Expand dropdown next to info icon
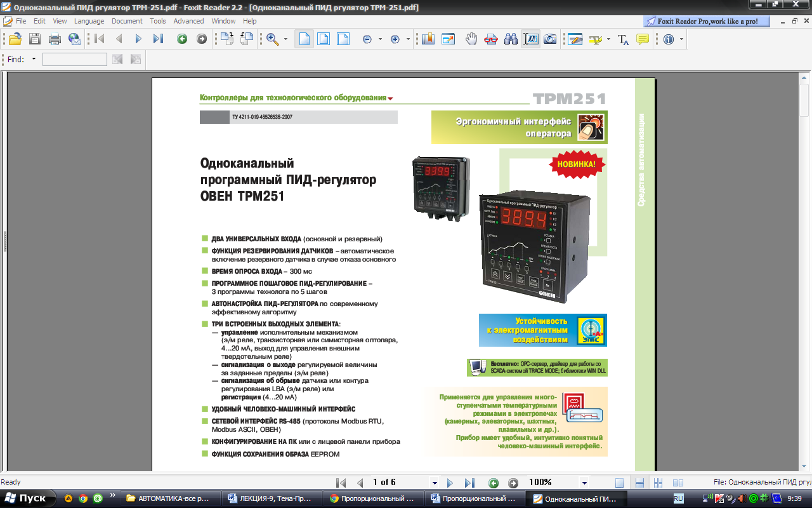Screen dimensions: 812x508 point(682,39)
